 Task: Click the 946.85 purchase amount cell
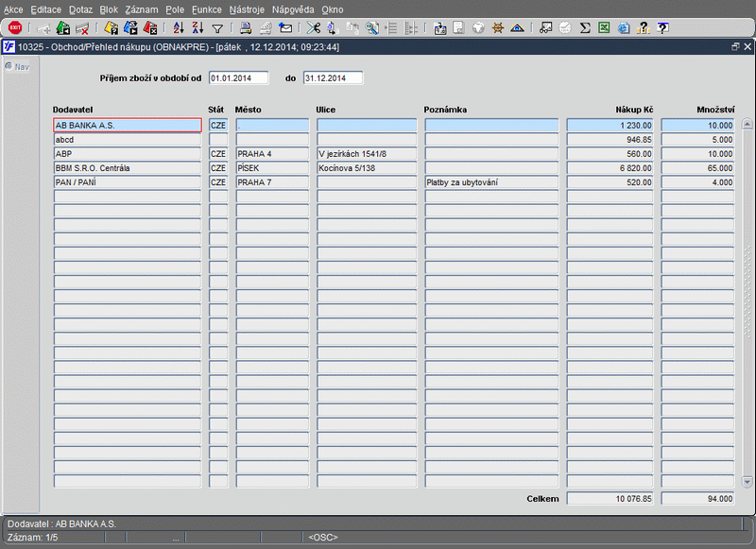click(x=610, y=140)
